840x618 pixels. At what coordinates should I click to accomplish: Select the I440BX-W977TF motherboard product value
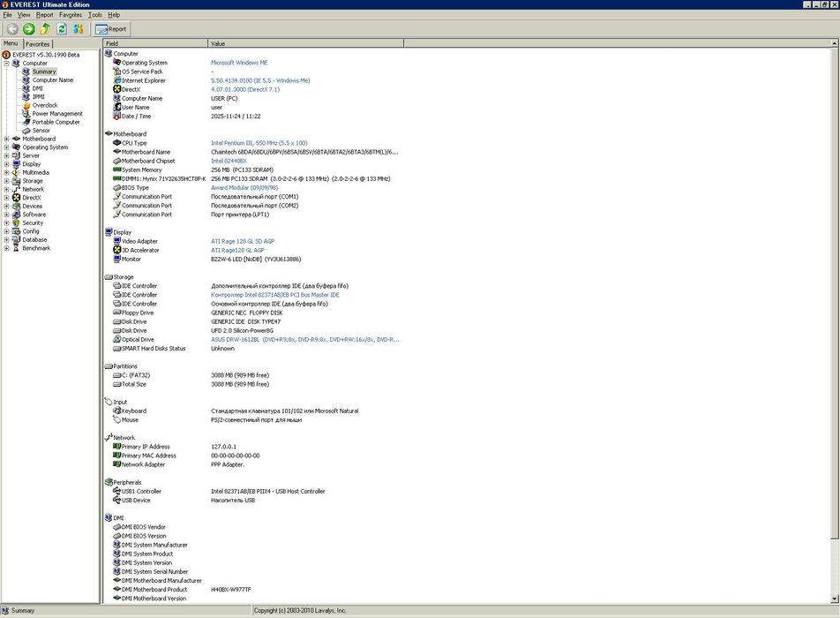[x=231, y=590]
